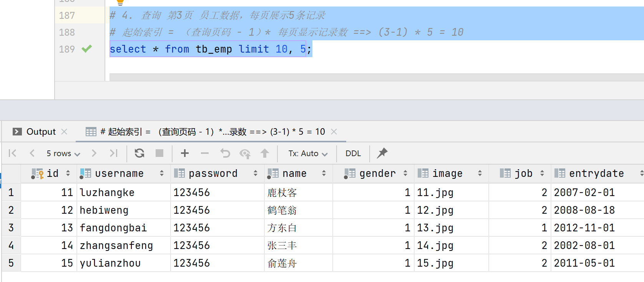The height and width of the screenshot is (282, 644).
Task: Click the 2011-05-01 entrydate cell
Action: pyautogui.click(x=598, y=263)
